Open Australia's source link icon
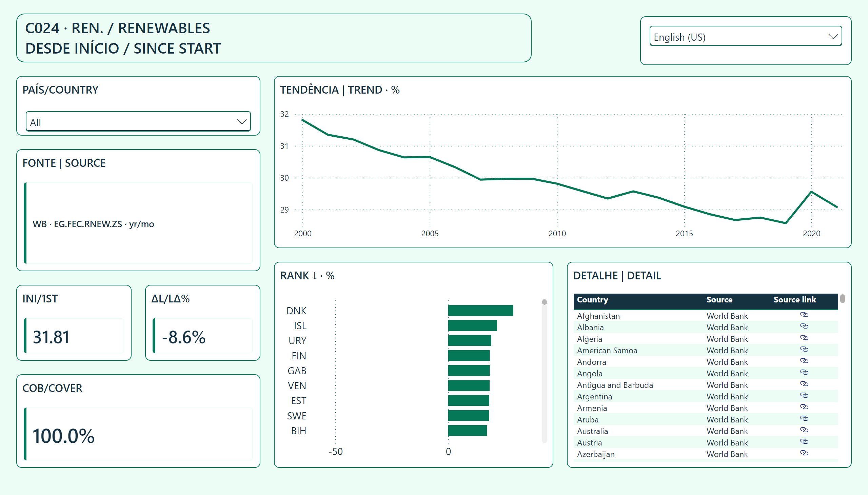The width and height of the screenshot is (868, 495). point(804,430)
